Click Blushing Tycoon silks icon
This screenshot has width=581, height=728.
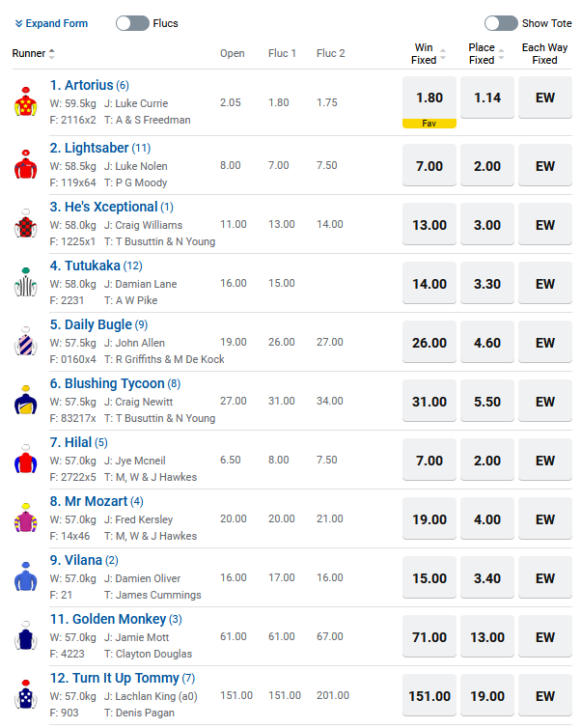25,401
